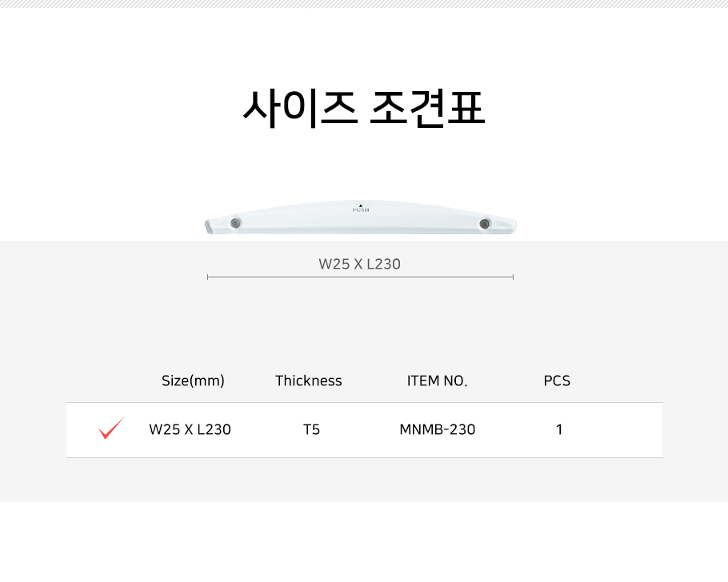Click the MNMB-230 item number
Screen dimensions: 728x582
point(437,429)
